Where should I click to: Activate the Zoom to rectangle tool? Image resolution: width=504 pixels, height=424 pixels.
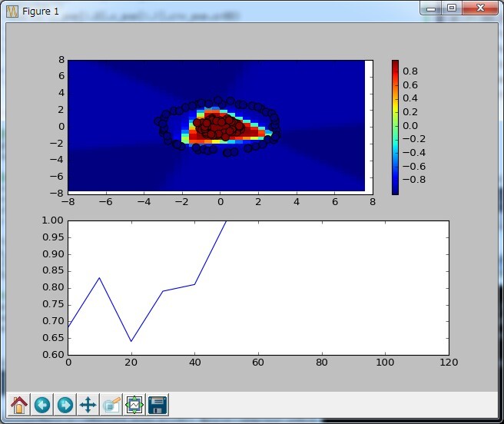[x=111, y=405]
